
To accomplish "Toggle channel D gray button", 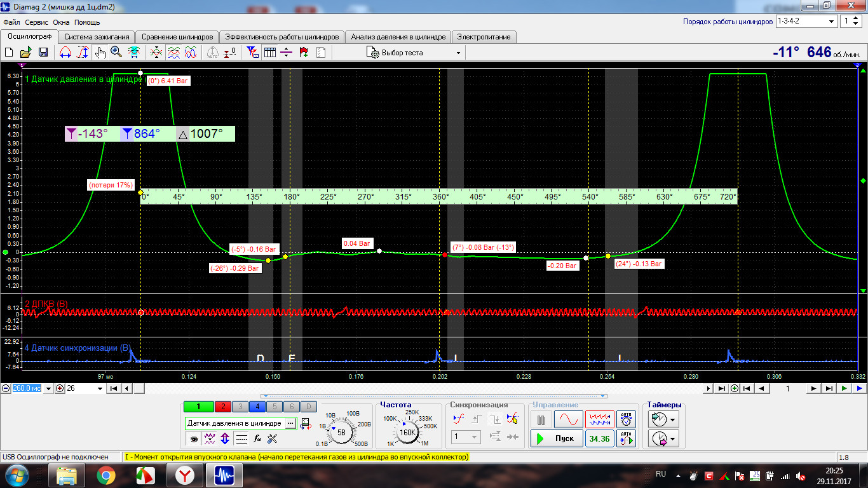I will [308, 407].
